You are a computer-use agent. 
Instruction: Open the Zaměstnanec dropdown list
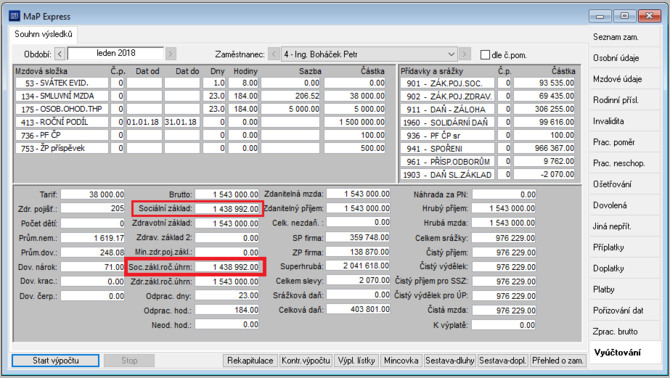(x=451, y=54)
